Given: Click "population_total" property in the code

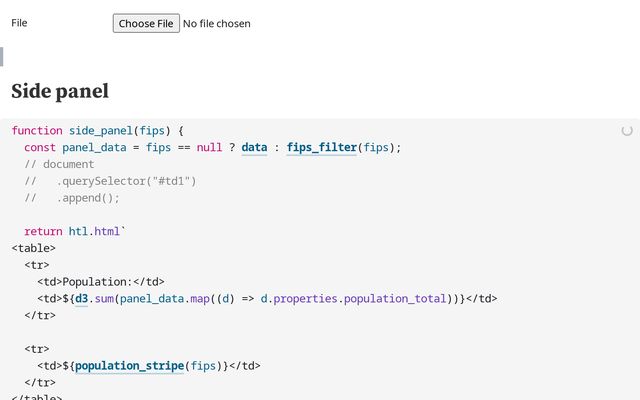Looking at the screenshot, I should coord(396,298).
